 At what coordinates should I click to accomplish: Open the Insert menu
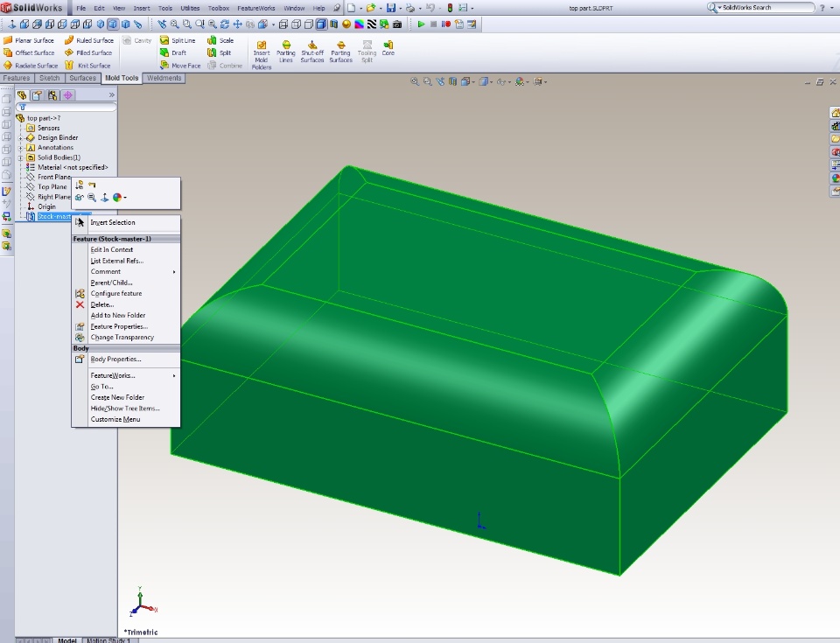tap(142, 8)
